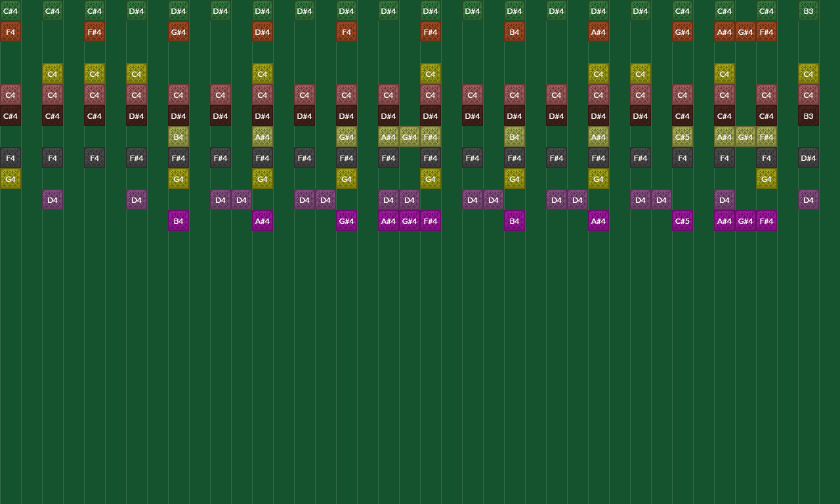Pick the olive C#5 note block
This screenshot has width=840, height=504.
tap(682, 136)
